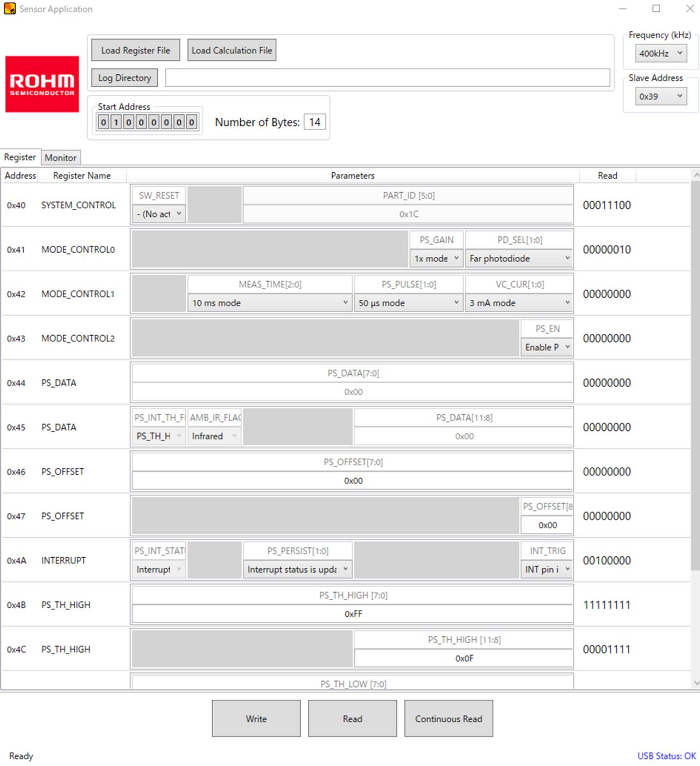Switch to the Monitor tab
The image size is (700, 766).
[x=60, y=158]
